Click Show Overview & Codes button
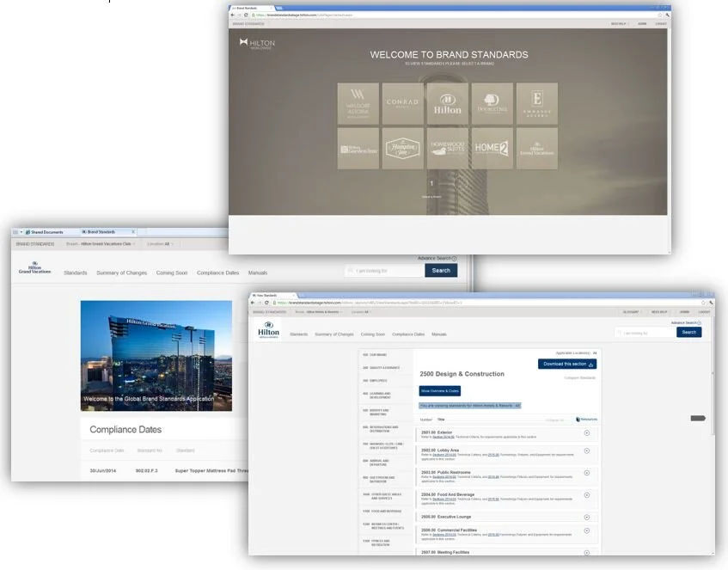The height and width of the screenshot is (570, 728). (440, 391)
